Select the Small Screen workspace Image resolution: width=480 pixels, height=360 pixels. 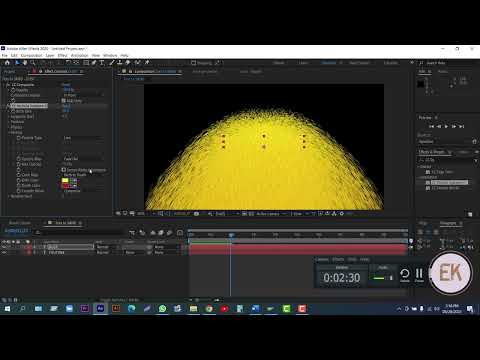pyautogui.click(x=359, y=63)
